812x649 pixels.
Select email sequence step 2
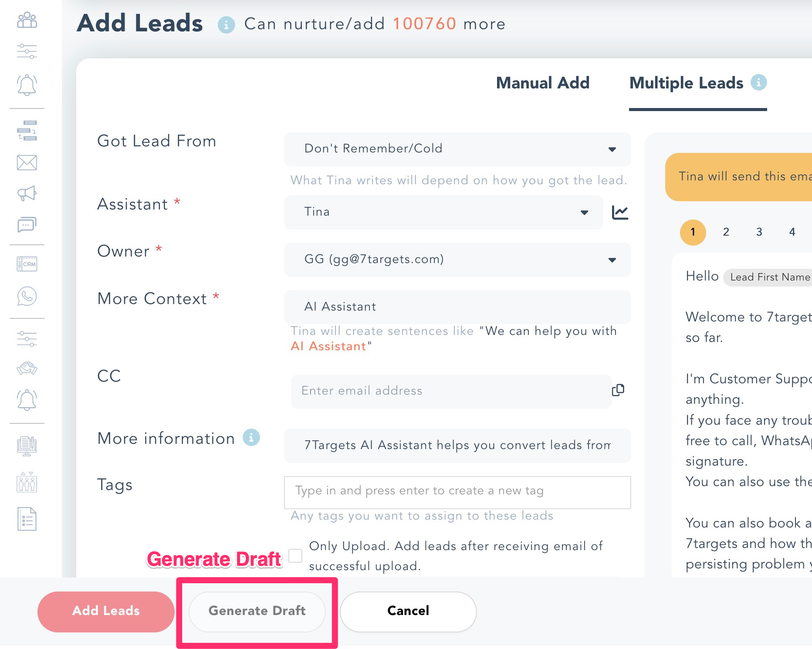click(x=726, y=232)
